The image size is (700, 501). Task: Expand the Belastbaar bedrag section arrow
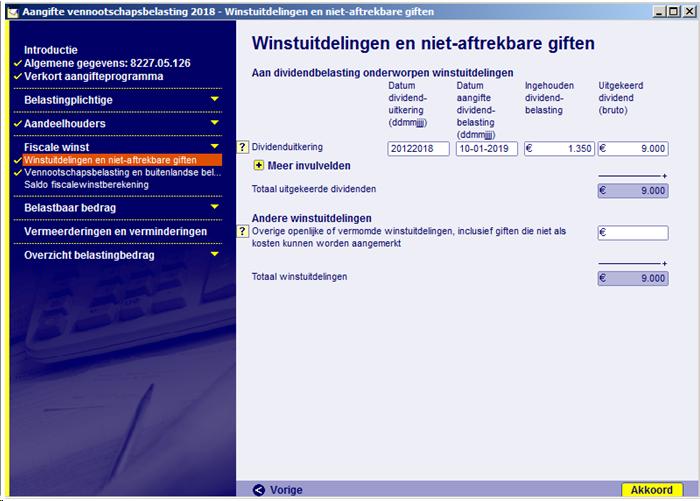pyautogui.click(x=215, y=207)
